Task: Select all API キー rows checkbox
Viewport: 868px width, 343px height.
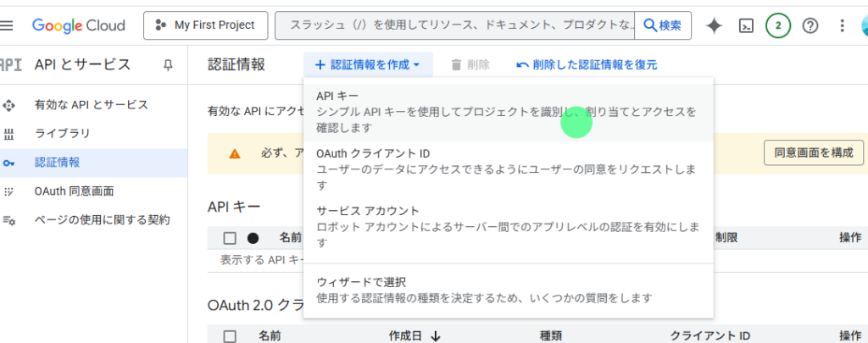Action: [x=230, y=238]
